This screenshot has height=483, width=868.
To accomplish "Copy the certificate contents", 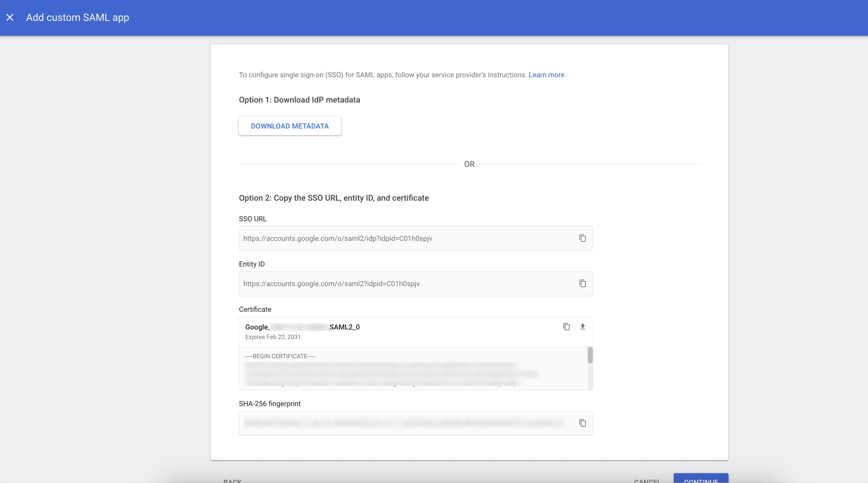I will (566, 327).
